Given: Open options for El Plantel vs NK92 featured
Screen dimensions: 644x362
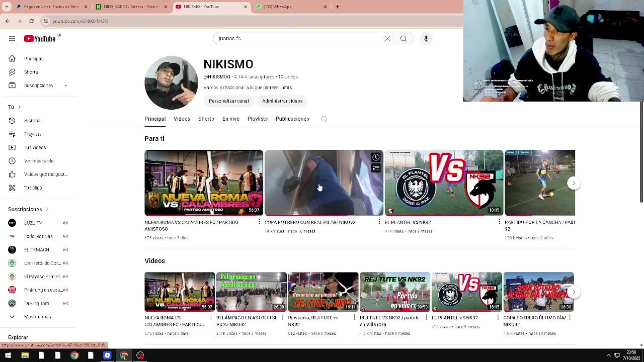Looking at the screenshot, I should 500,222.
